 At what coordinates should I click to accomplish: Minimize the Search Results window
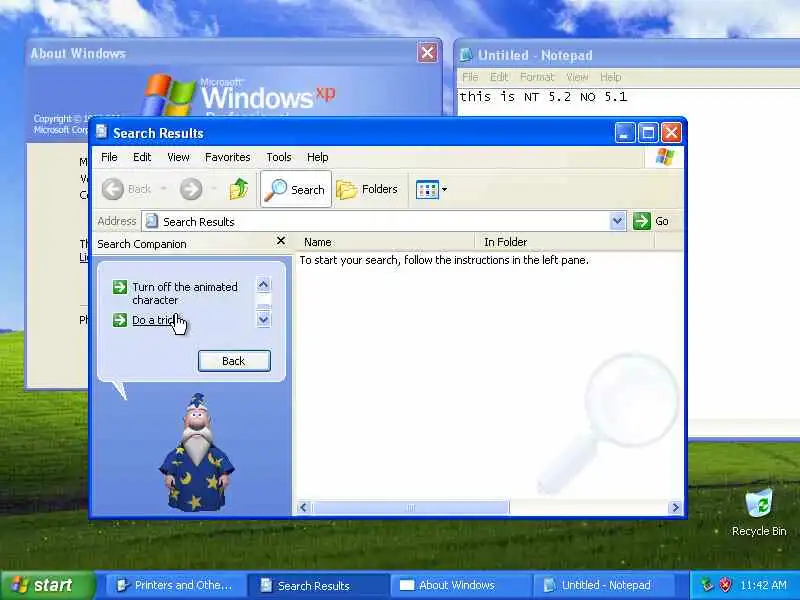(x=625, y=133)
